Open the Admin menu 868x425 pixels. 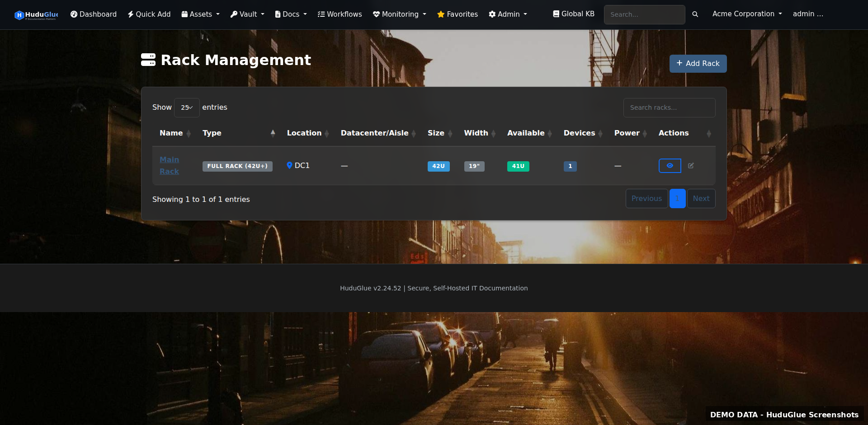(508, 14)
